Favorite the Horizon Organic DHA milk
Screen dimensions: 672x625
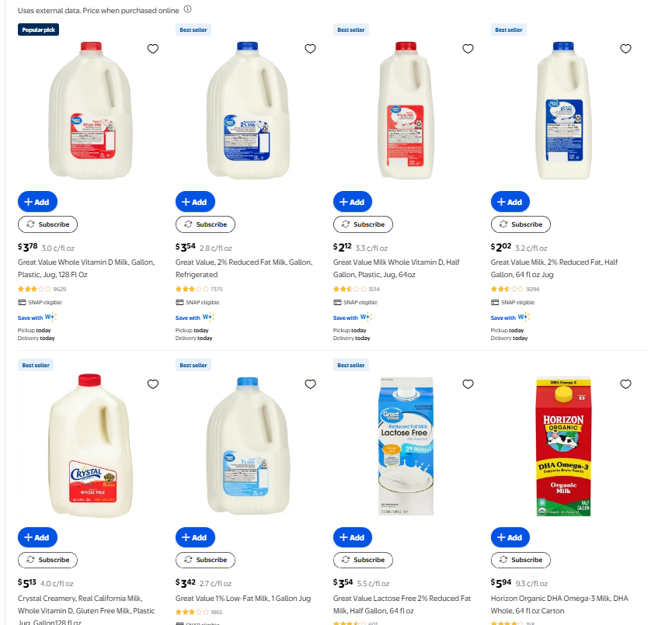pyautogui.click(x=625, y=384)
